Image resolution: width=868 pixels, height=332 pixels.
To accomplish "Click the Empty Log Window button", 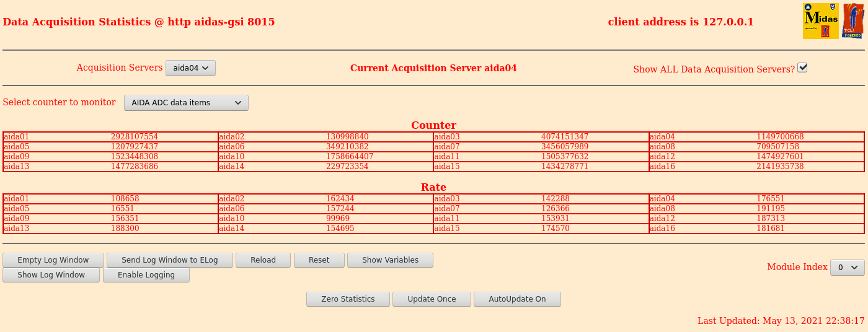I will coord(53,260).
